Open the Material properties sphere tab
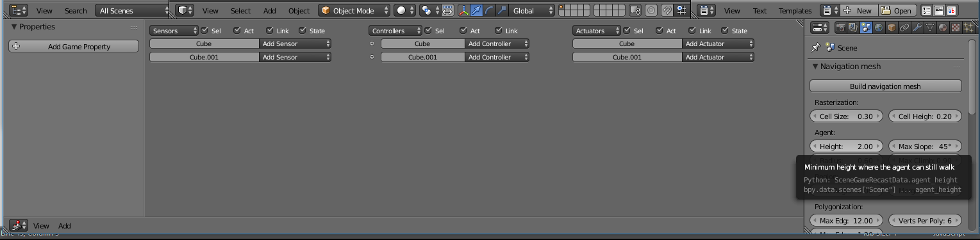This screenshot has height=240, width=980. 943,28
